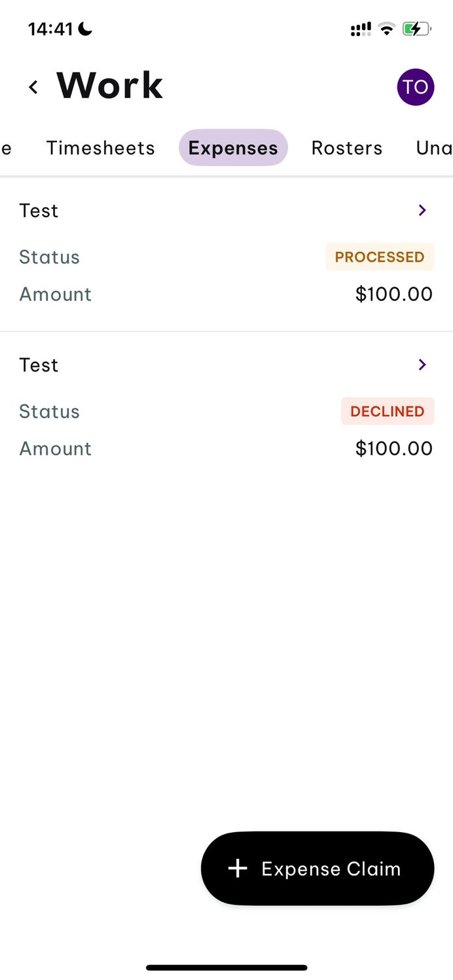The image size is (453, 980).
Task: Tap the $100.00 amount of declined expense
Action: point(393,448)
